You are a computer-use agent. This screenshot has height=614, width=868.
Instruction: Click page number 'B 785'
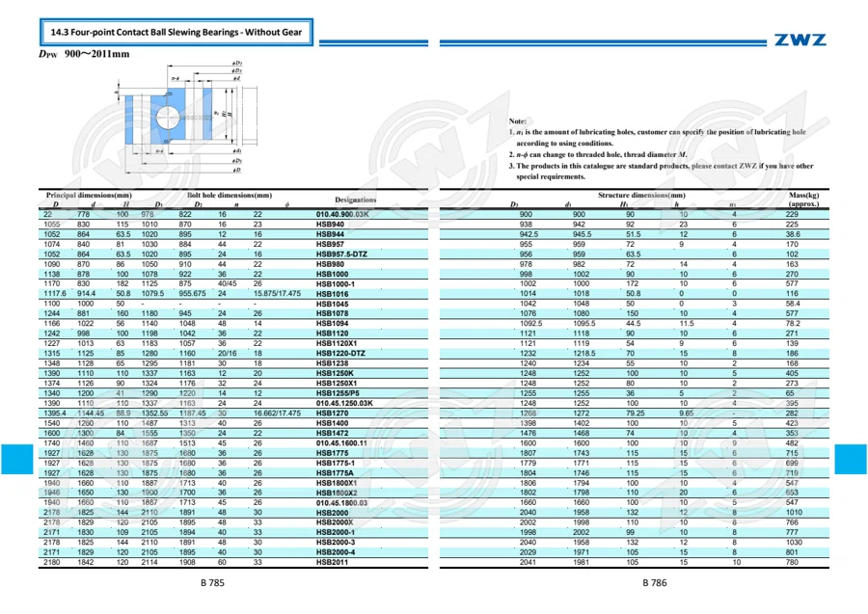pyautogui.click(x=212, y=582)
